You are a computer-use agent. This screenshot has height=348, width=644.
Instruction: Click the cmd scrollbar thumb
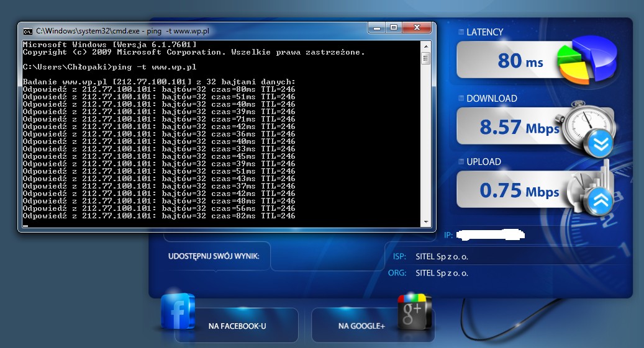tap(425, 58)
